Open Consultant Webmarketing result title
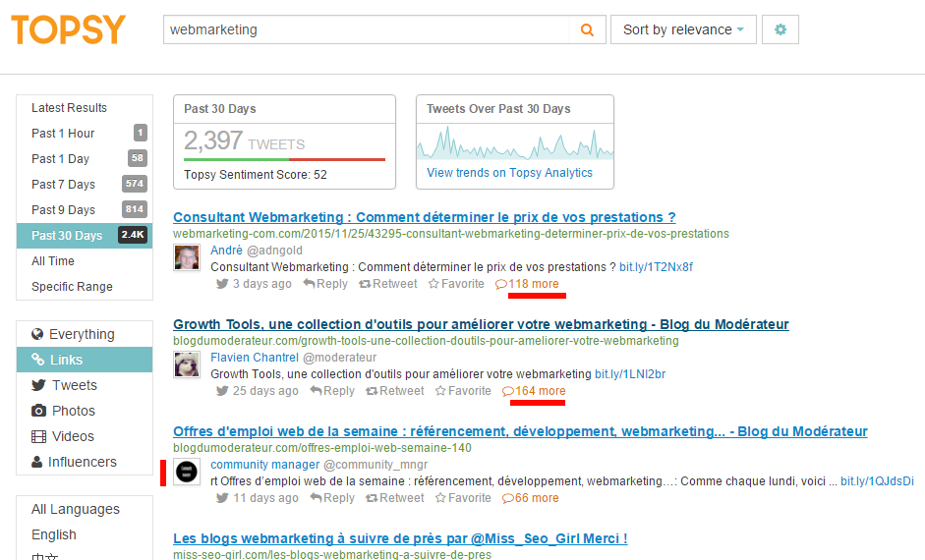This screenshot has width=925, height=560. pyautogui.click(x=424, y=217)
